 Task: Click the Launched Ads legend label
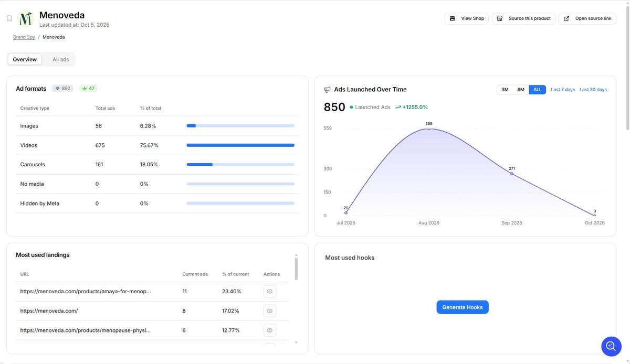tap(373, 107)
